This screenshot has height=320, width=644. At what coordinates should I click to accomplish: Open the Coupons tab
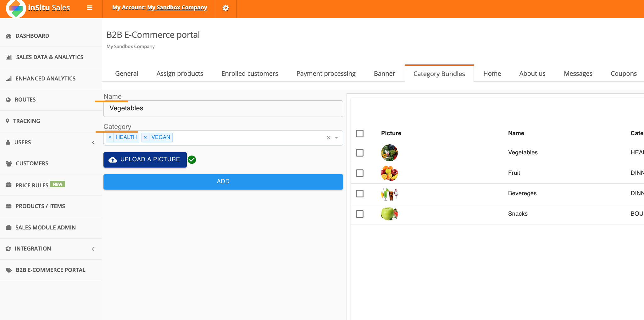point(623,74)
